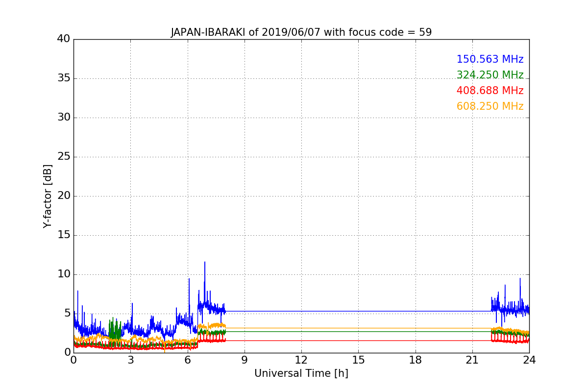Click x-axis tick label 15

(x=358, y=360)
